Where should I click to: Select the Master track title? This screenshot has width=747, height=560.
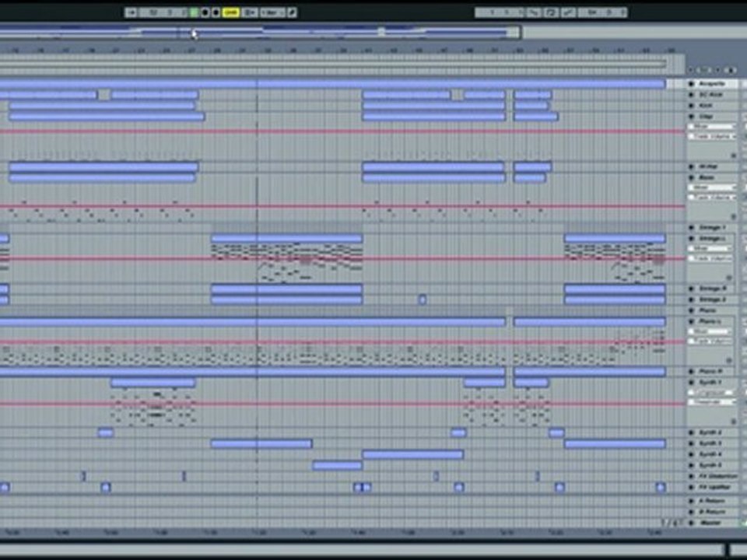point(710,523)
